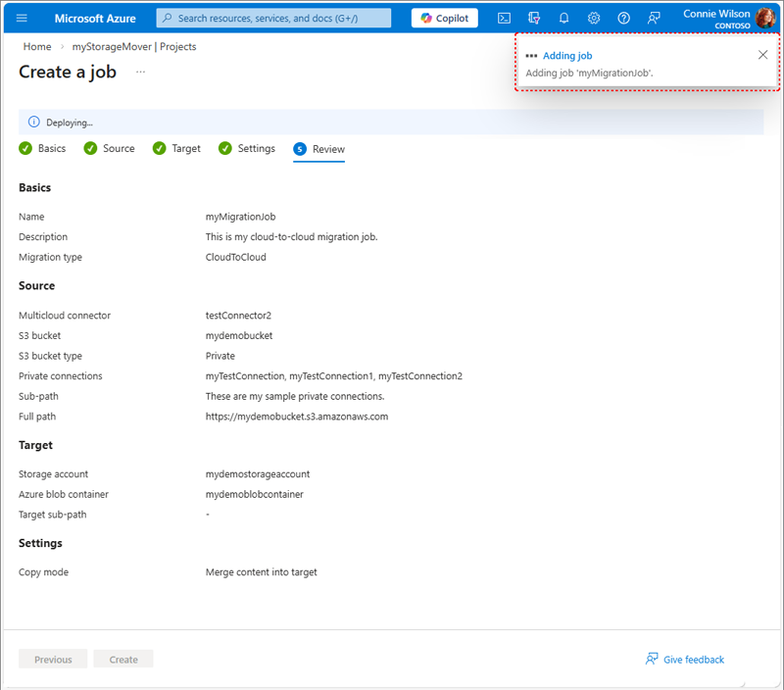Select the private connections list value
Viewport: 784px width, 690px height.
click(x=334, y=376)
